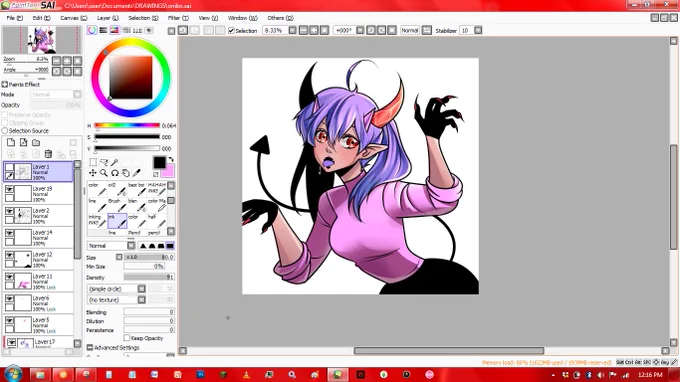The image size is (680, 382).
Task: Select the 'half' brush preset
Action: 157,221
